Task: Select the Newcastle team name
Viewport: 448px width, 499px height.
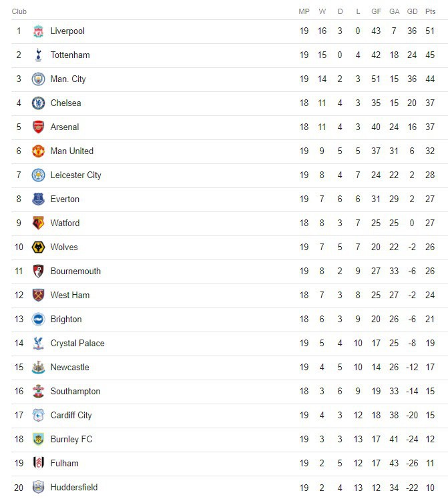Action: [x=69, y=368]
